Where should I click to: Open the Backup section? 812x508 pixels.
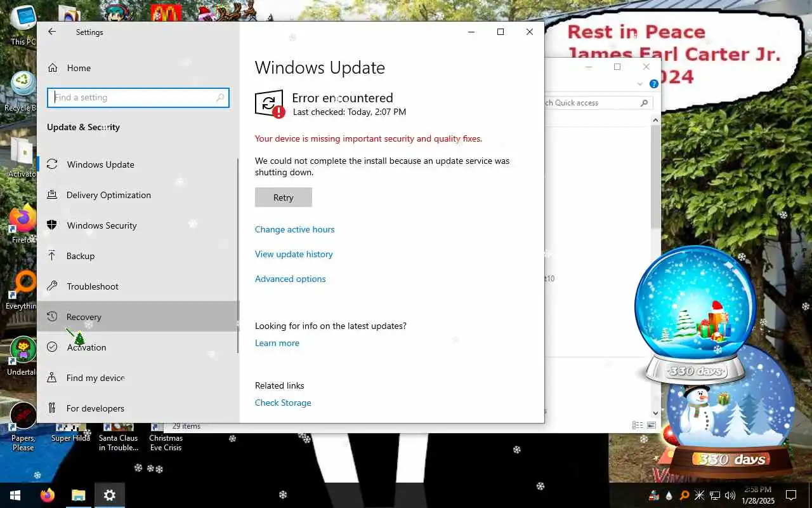(138, 256)
